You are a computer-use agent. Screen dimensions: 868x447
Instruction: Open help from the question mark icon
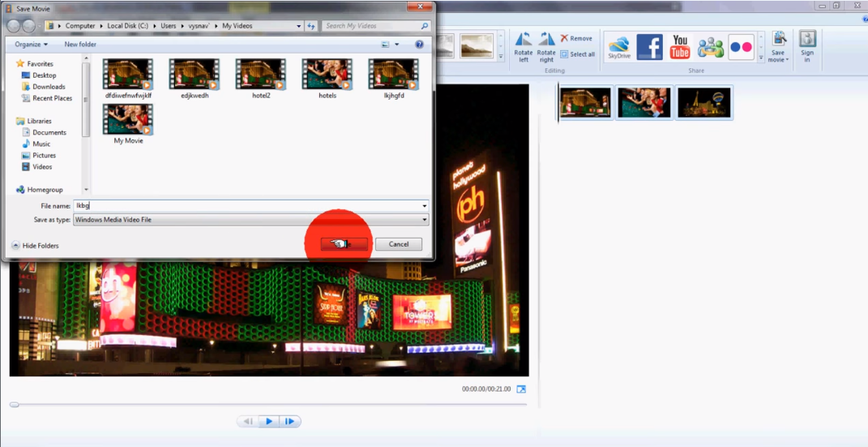(420, 45)
